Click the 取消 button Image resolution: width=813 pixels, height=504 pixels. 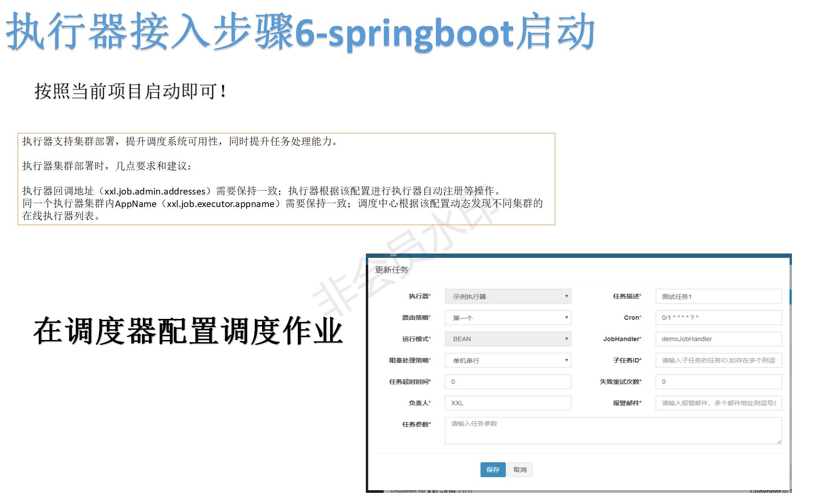520,470
